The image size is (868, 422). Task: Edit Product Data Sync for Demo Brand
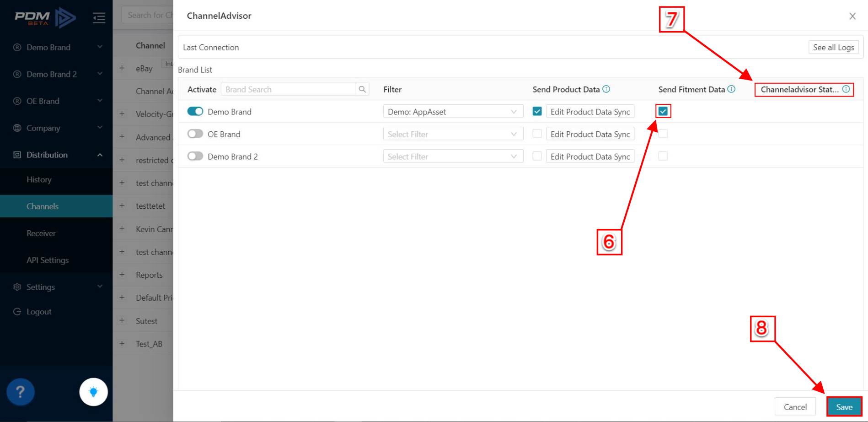tap(590, 112)
